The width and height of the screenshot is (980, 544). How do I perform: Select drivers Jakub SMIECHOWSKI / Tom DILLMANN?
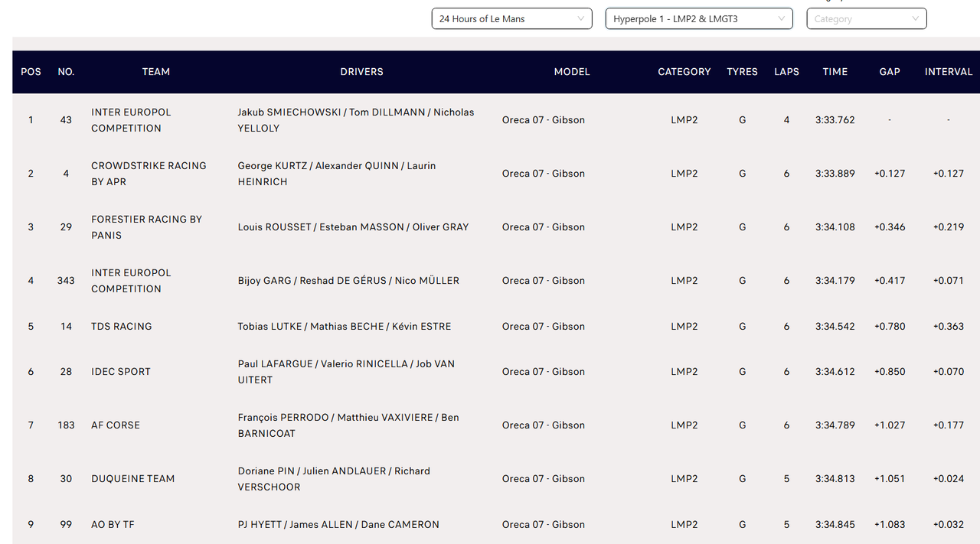(x=332, y=112)
